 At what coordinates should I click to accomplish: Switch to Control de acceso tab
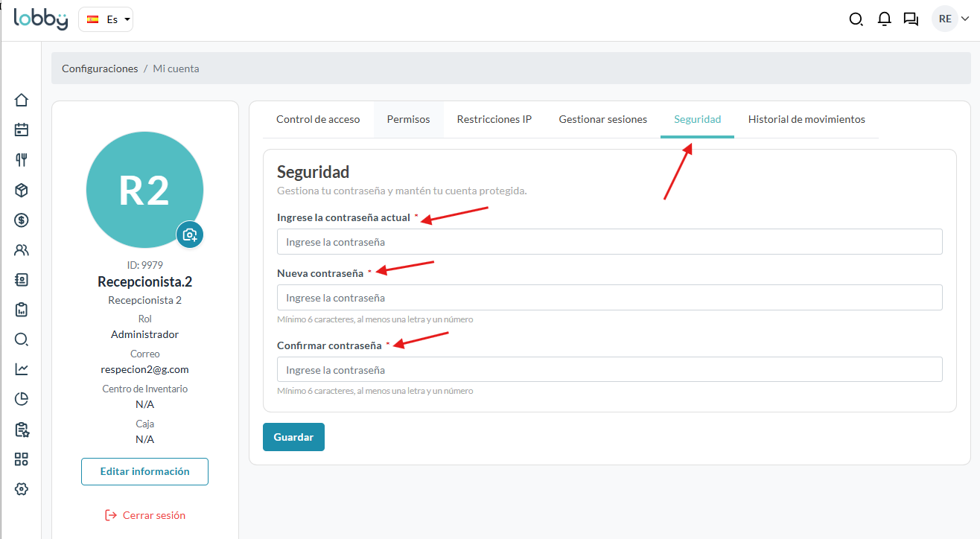coord(318,119)
